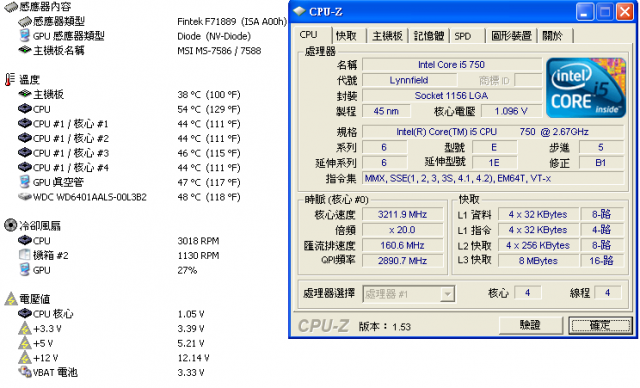Click the motherboard temperature row icon

tap(25, 94)
